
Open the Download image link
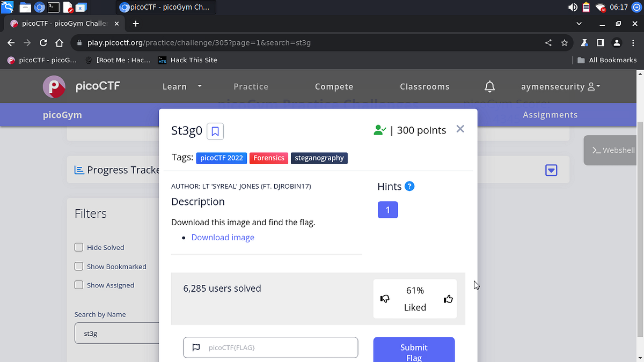222,237
